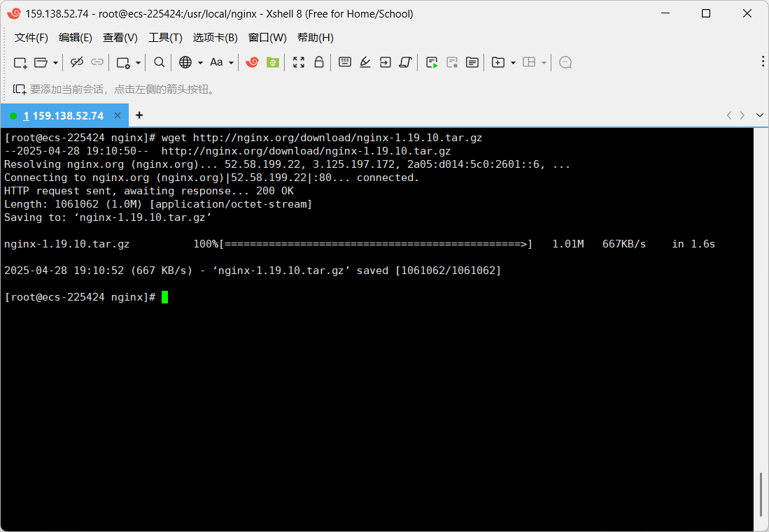Click the Aa font icon
Screen dimensions: 769x532
216,62
